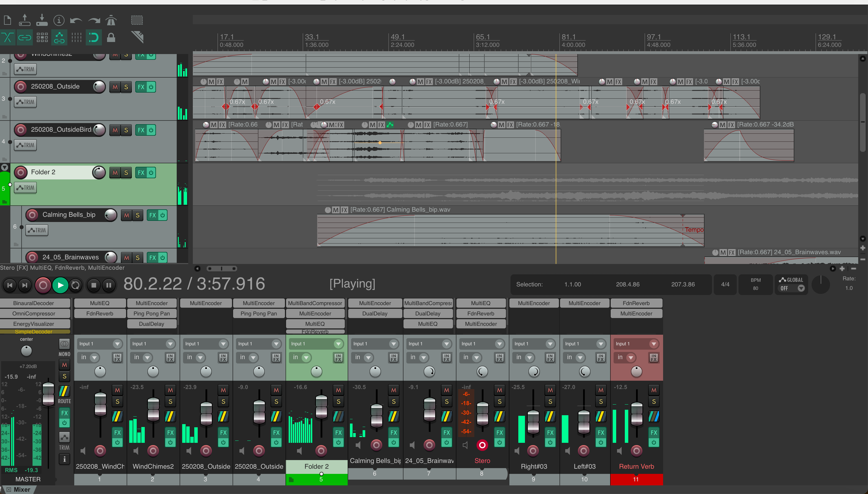Open Input 1 dropdown on Right#03 strip
Viewport: 868px width, 494px height.
(x=534, y=344)
